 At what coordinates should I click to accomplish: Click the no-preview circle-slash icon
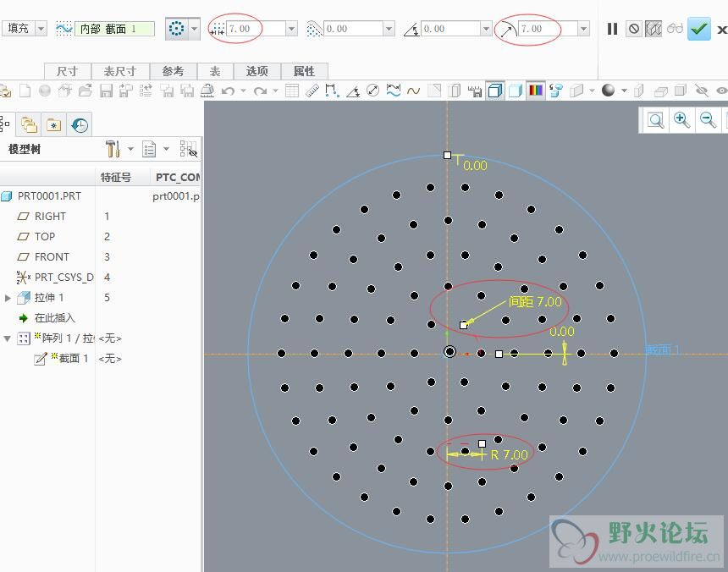[634, 29]
